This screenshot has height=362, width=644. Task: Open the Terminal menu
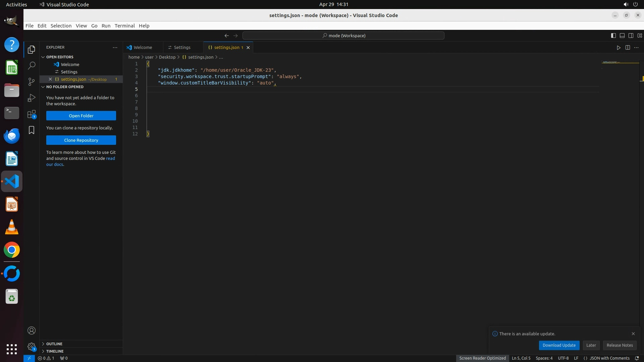pyautogui.click(x=124, y=26)
